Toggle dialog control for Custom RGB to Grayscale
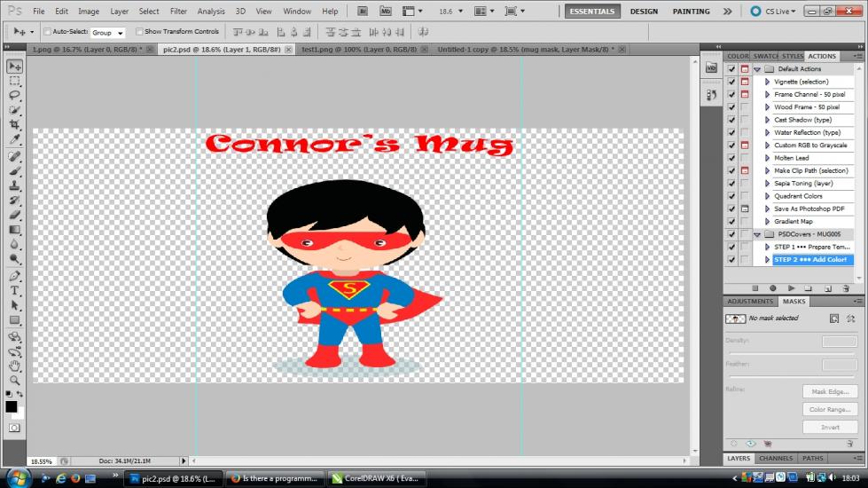 coord(745,146)
